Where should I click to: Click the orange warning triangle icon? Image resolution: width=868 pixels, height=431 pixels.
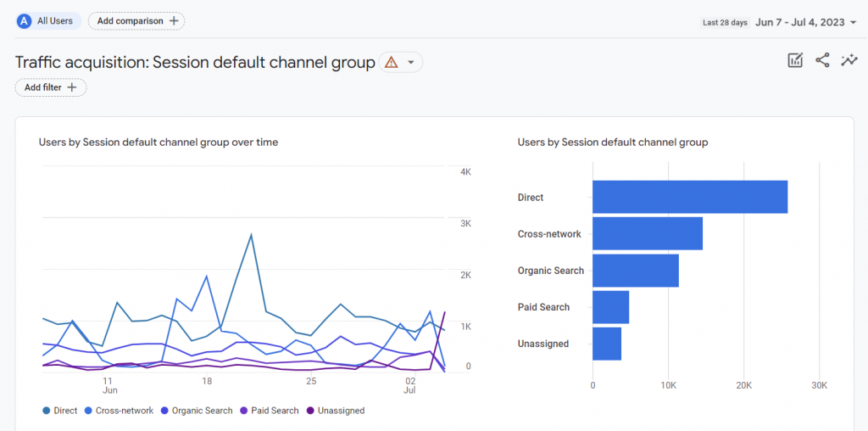391,62
